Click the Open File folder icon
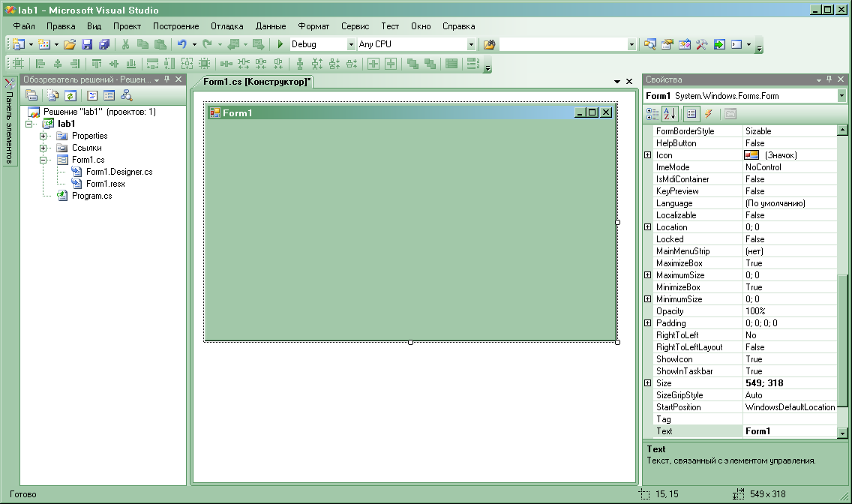Screen dimensions: 852x504 click(x=70, y=44)
